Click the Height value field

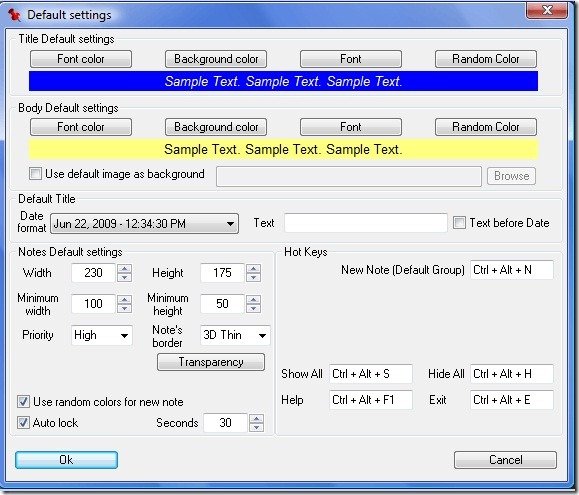[x=222, y=273]
